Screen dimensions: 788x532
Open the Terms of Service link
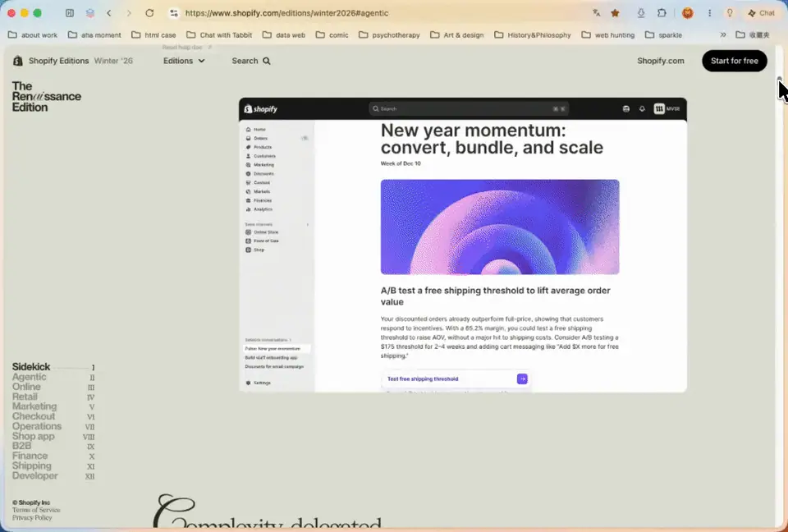[36, 510]
